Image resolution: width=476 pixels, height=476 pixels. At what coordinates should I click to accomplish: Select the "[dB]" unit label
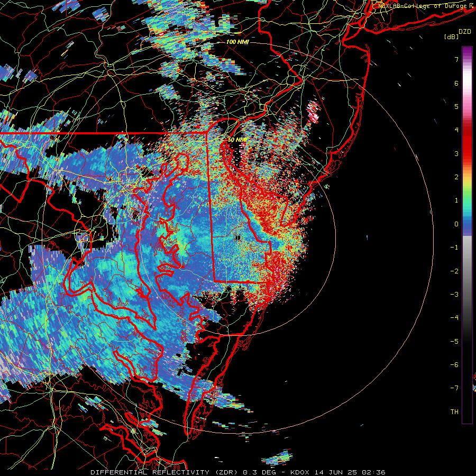click(x=452, y=36)
